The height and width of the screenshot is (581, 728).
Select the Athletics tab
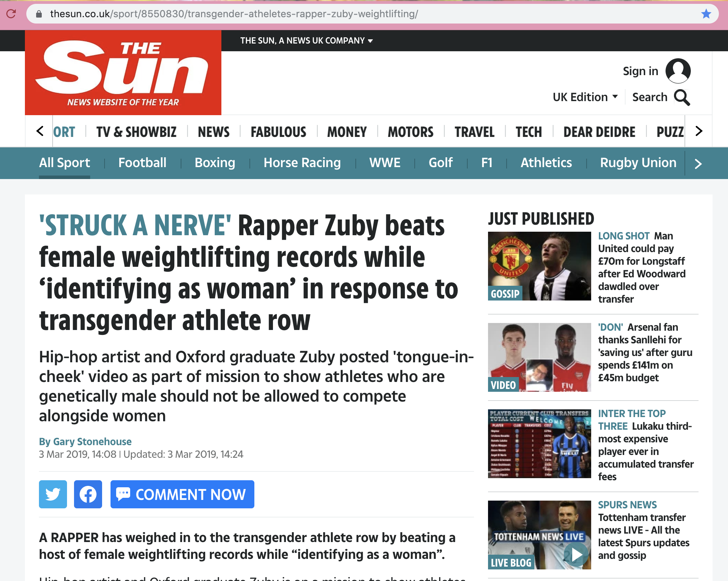(x=546, y=163)
